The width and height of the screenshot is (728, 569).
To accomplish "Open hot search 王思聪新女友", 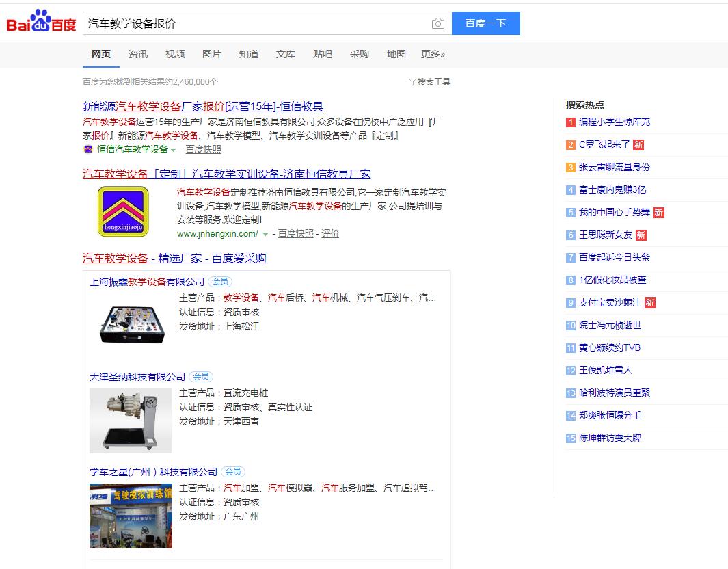I will 606,235.
